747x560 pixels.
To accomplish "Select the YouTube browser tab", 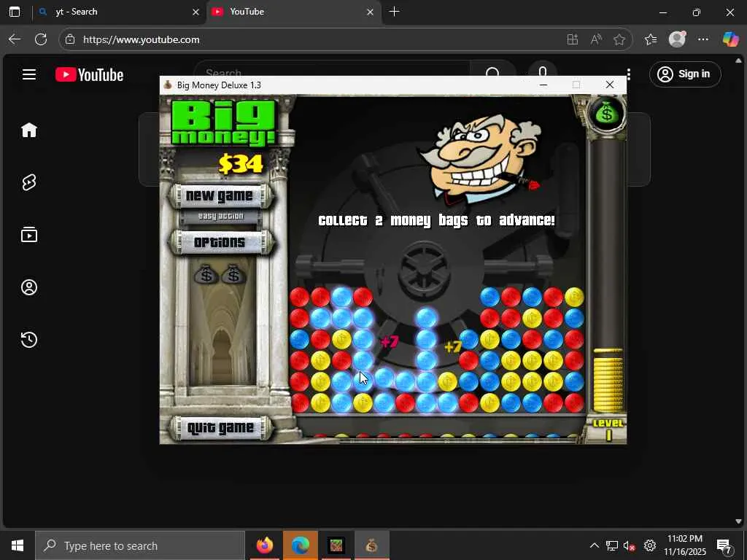I will [x=293, y=12].
